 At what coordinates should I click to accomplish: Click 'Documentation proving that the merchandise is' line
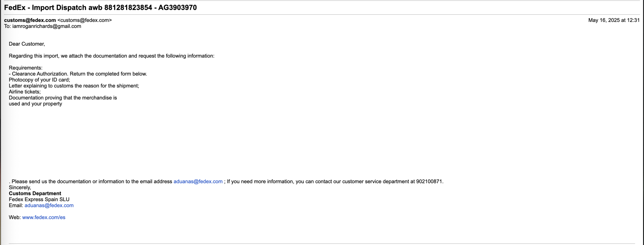point(63,98)
